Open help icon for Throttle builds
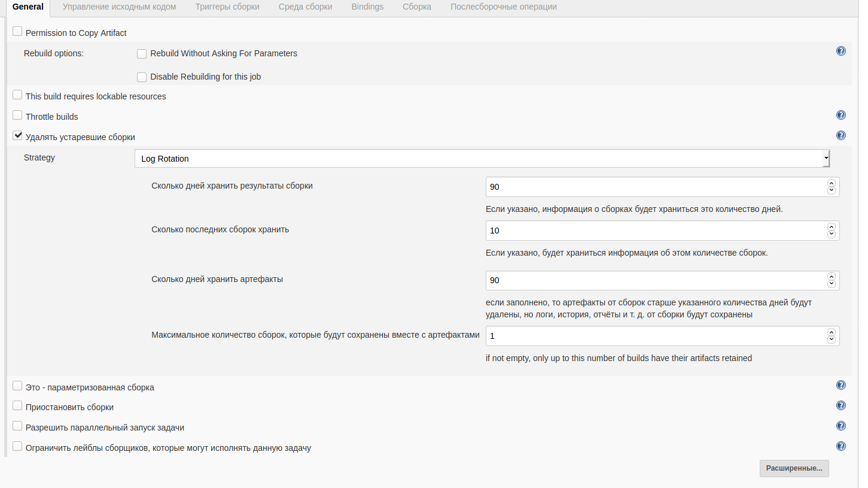 840,115
